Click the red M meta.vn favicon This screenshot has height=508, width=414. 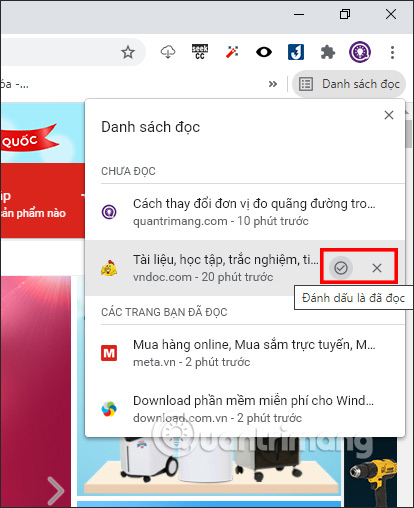tap(109, 353)
